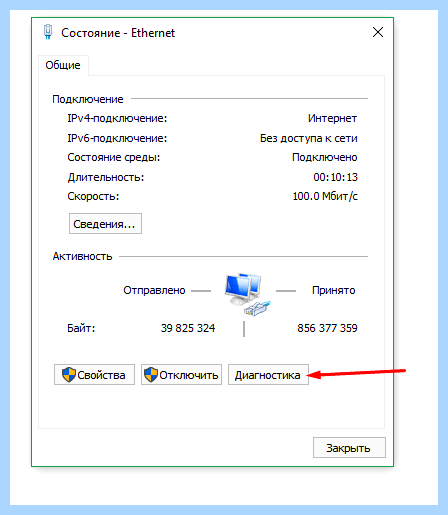This screenshot has height=515, width=448.
Task: Select the Общие tab
Action: click(x=63, y=65)
